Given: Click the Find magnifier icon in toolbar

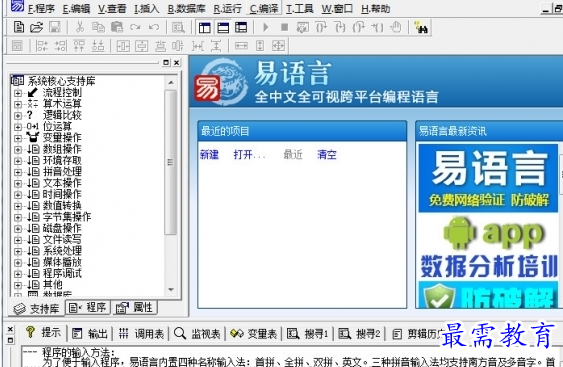Looking at the screenshot, I should coord(178,27).
